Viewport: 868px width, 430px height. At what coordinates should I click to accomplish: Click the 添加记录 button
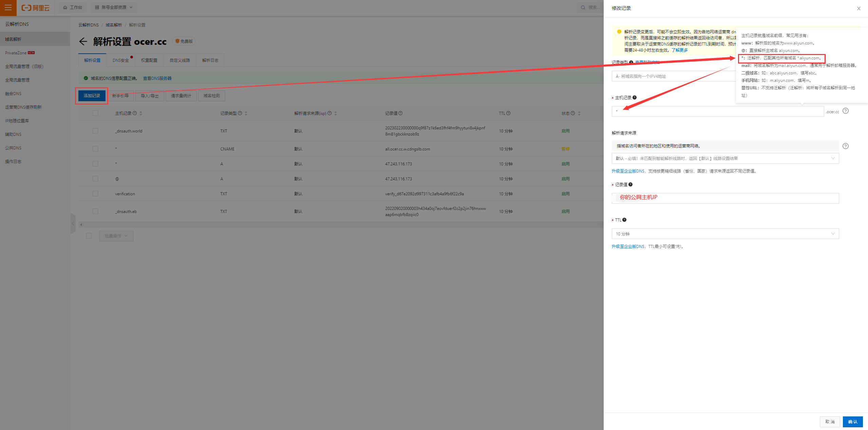pos(92,96)
